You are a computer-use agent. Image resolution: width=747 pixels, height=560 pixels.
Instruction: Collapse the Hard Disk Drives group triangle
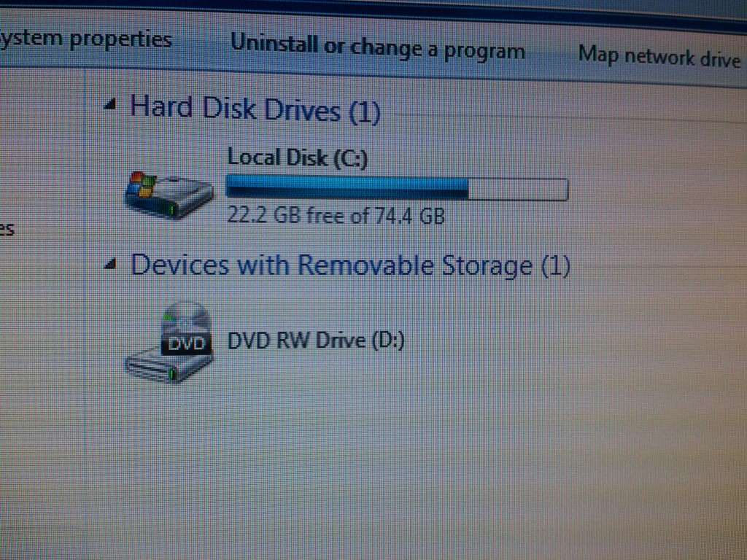click(110, 104)
